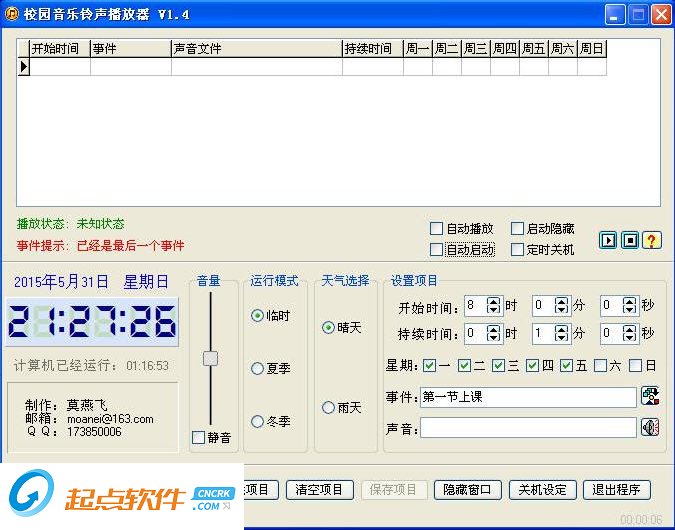Click the app icon in title bar
Image resolution: width=675 pixels, height=530 pixels.
coord(12,14)
